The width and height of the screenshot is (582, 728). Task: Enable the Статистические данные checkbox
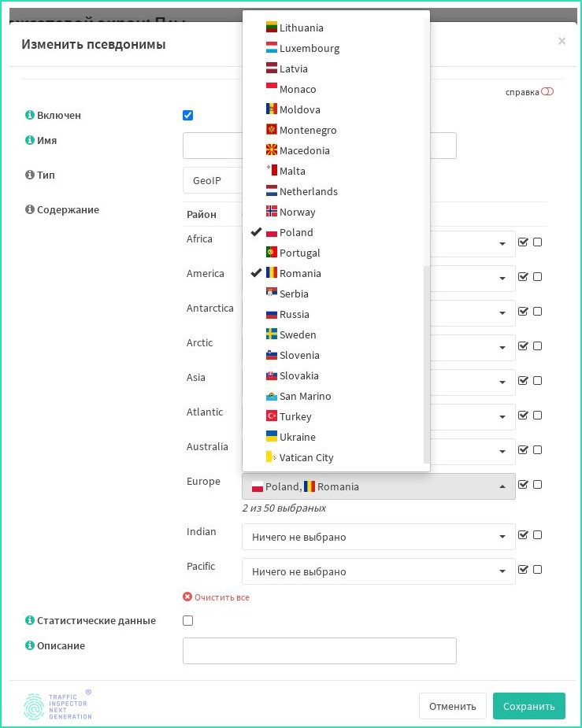pyautogui.click(x=187, y=620)
